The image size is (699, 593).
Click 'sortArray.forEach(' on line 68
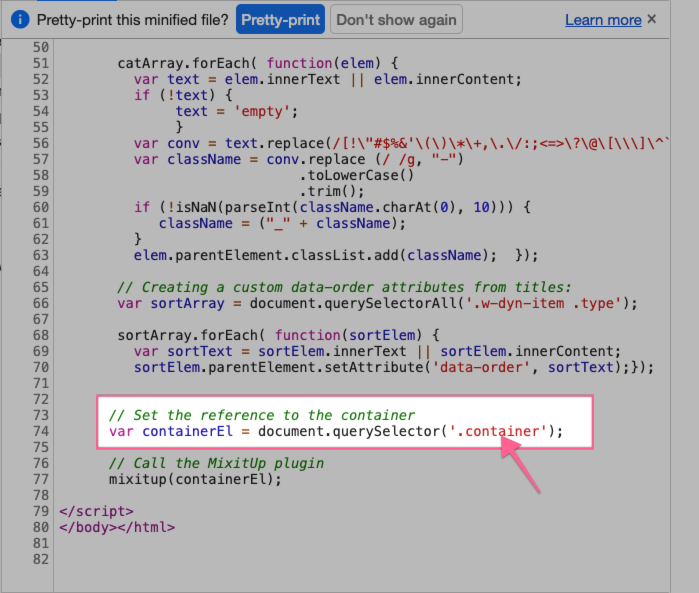[x=192, y=335]
